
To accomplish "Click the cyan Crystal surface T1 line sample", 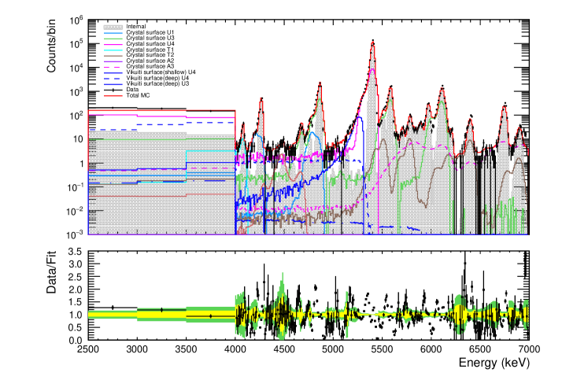I will [113, 50].
